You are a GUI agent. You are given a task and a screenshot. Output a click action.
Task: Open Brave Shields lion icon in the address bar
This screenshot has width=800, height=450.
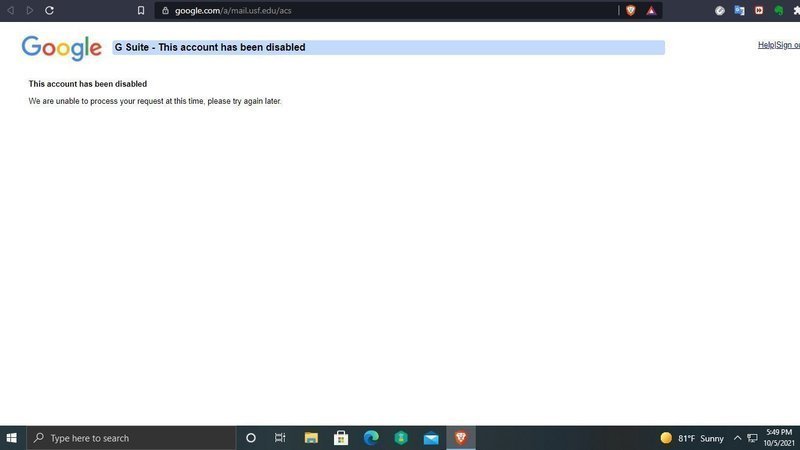[631, 10]
